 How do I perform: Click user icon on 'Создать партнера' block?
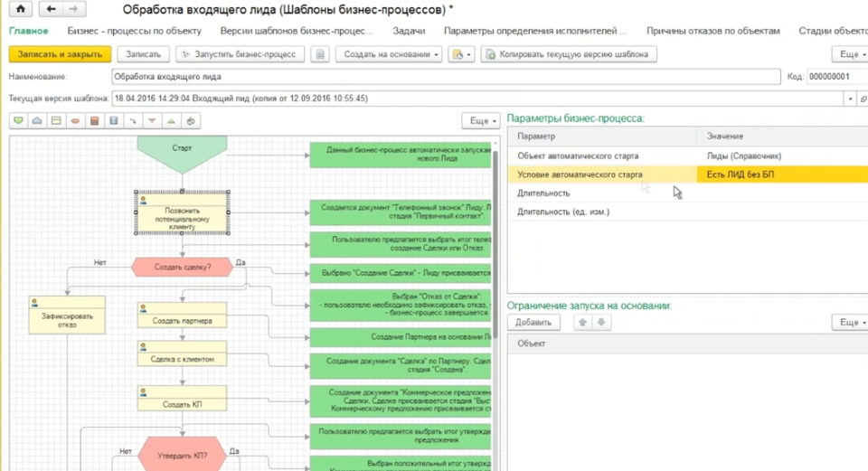coord(144,308)
